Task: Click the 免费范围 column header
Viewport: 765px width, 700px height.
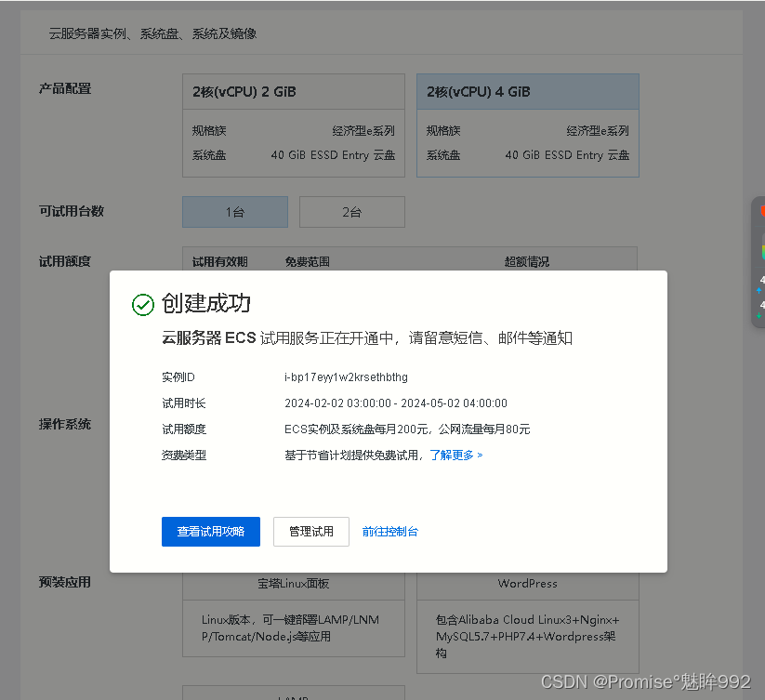Action: pyautogui.click(x=308, y=262)
